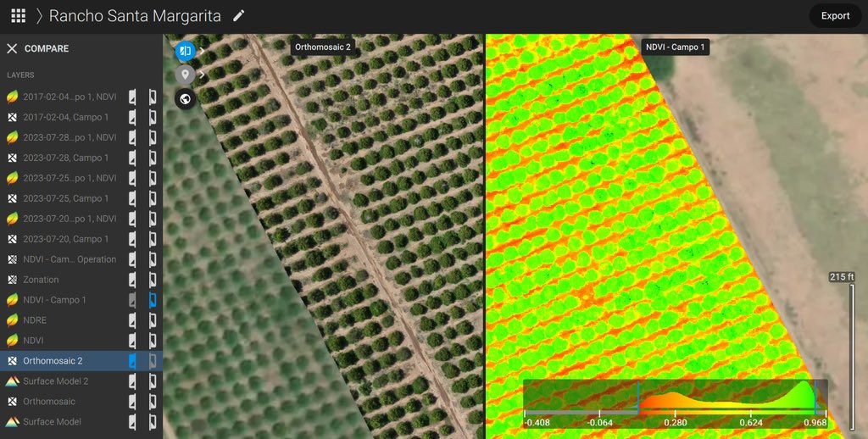Click the leaf icon of the NDRE layer
The height and width of the screenshot is (439, 868).
coord(12,320)
